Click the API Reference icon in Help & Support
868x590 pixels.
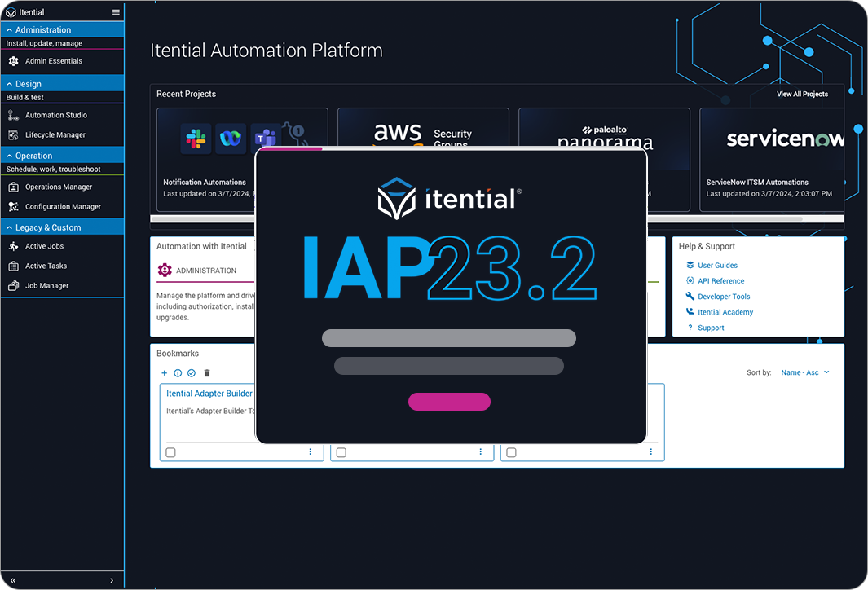coord(690,280)
